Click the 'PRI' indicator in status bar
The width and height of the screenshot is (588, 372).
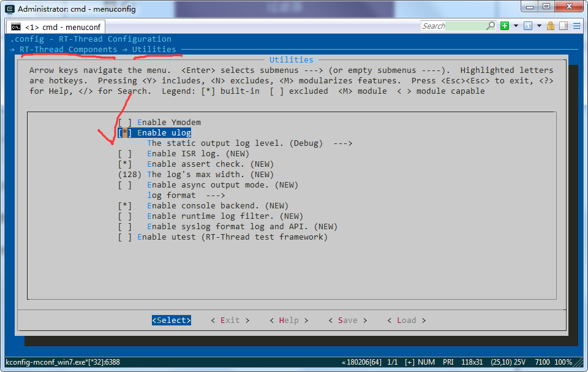(x=448, y=362)
